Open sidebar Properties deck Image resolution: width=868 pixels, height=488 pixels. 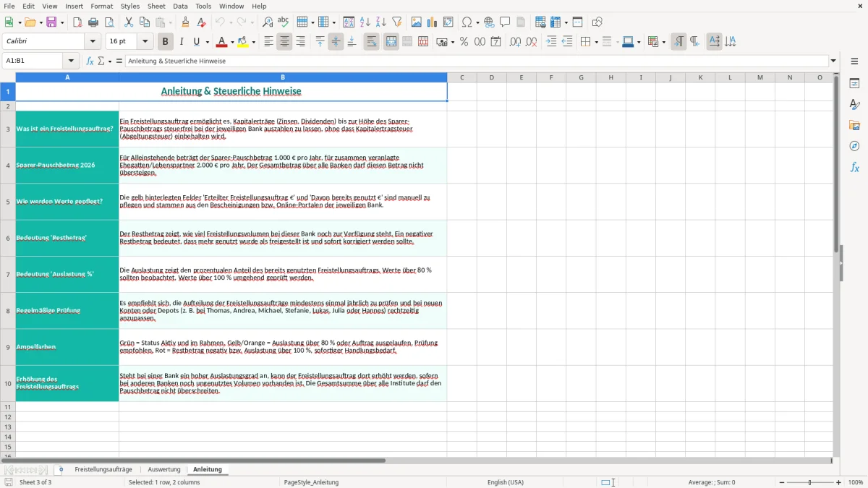854,83
